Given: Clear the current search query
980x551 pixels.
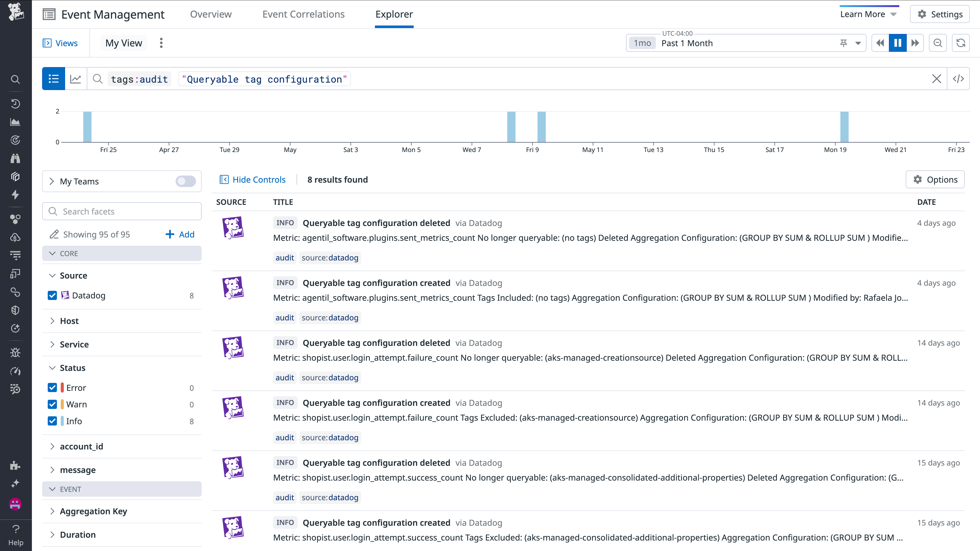Looking at the screenshot, I should 937,79.
